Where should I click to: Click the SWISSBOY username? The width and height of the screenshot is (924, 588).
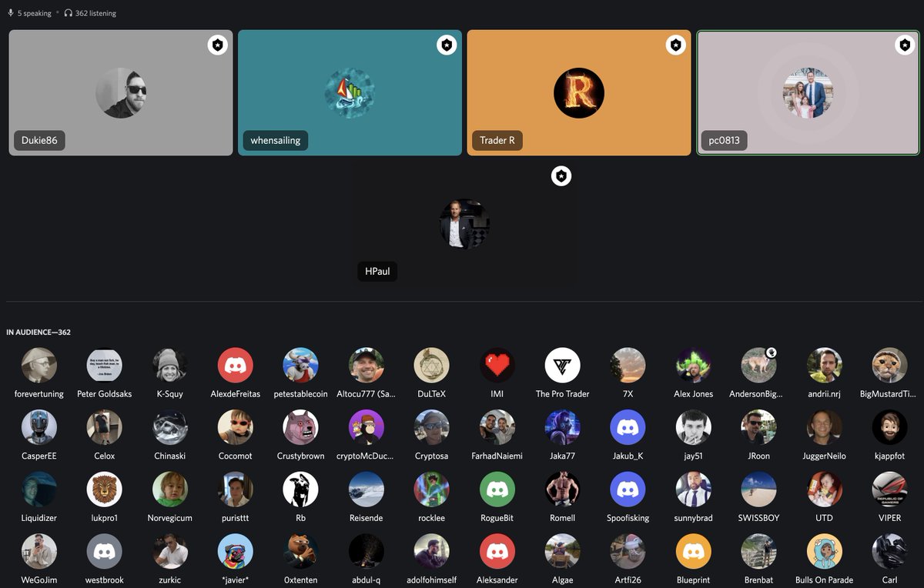759,519
